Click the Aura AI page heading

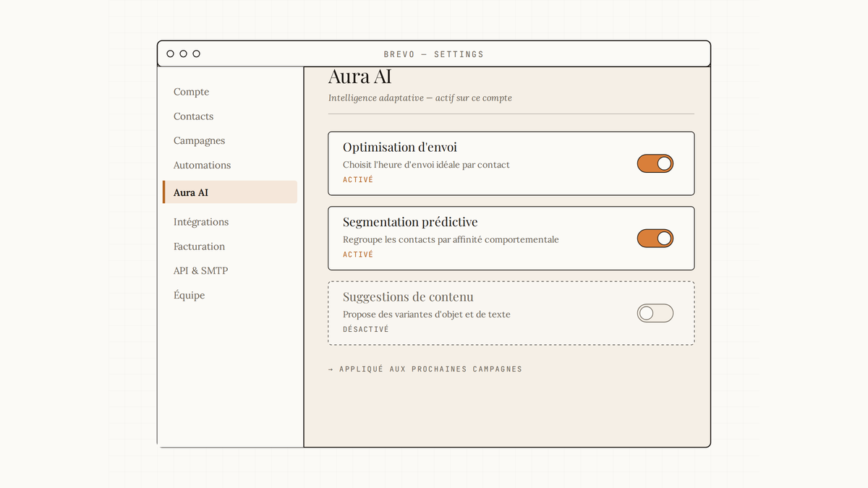[x=359, y=77]
